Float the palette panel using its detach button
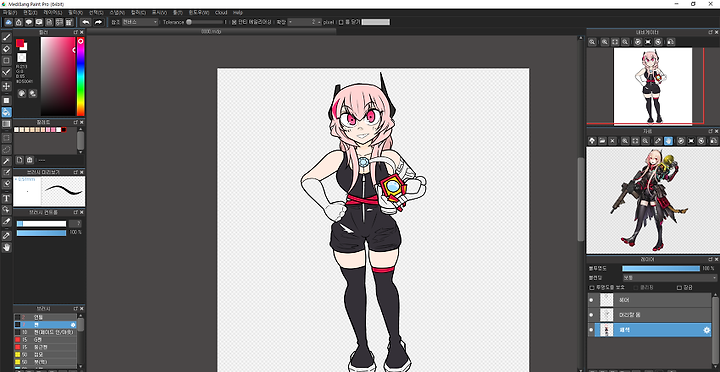This screenshot has height=372, width=720. [x=75, y=122]
